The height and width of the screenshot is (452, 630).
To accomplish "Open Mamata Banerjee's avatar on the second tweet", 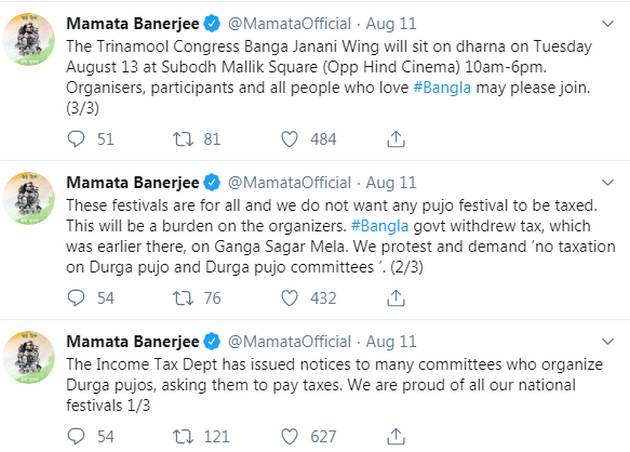I will pyautogui.click(x=29, y=198).
